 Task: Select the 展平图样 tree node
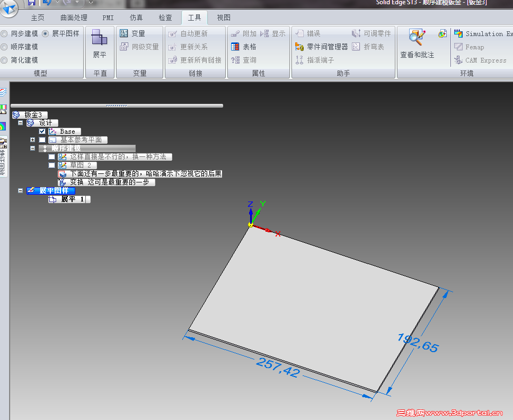click(51, 190)
